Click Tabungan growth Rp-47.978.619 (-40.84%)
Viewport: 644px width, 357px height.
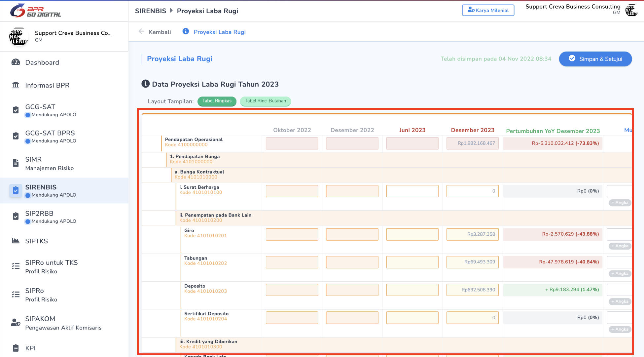click(x=569, y=262)
